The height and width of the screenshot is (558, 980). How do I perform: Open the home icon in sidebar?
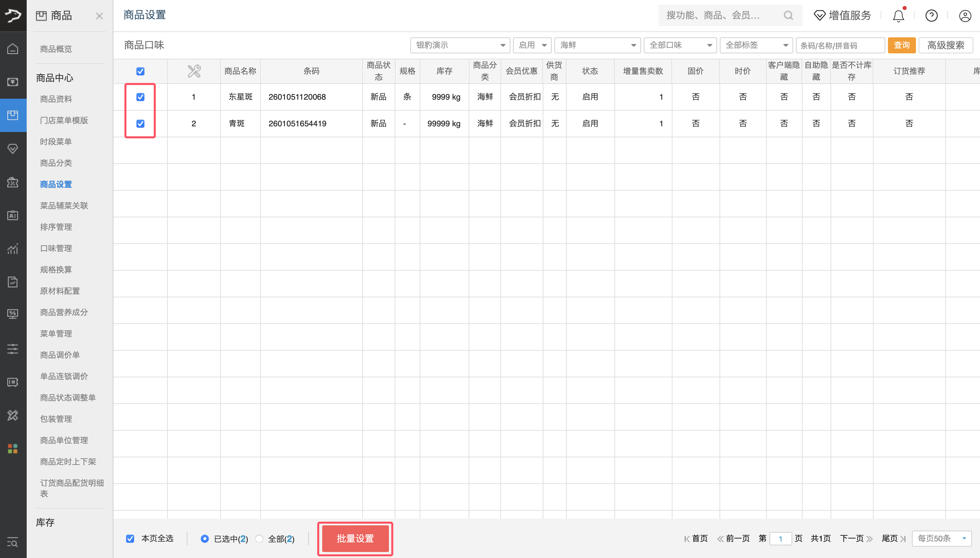pos(13,49)
